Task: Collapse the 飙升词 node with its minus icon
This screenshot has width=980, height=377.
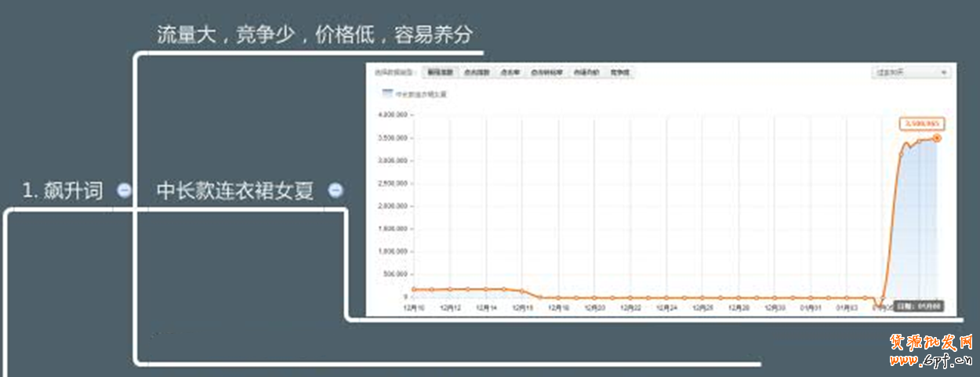Action: click(124, 190)
